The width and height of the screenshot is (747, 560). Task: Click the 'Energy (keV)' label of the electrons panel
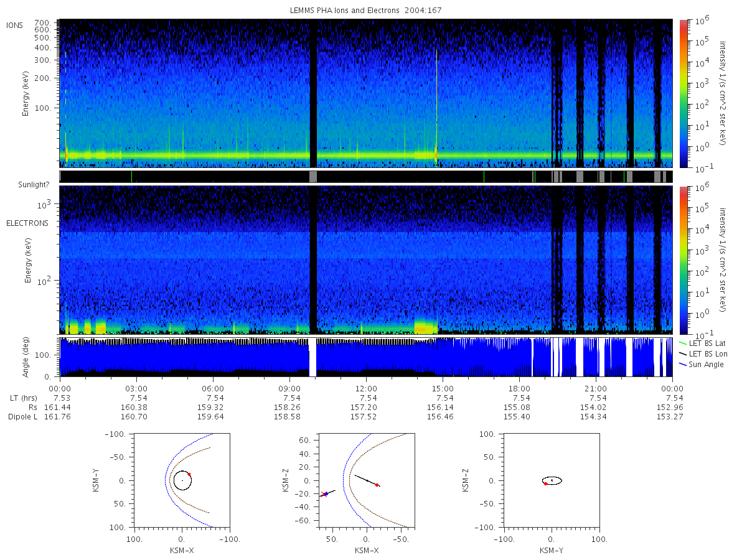tap(29, 260)
